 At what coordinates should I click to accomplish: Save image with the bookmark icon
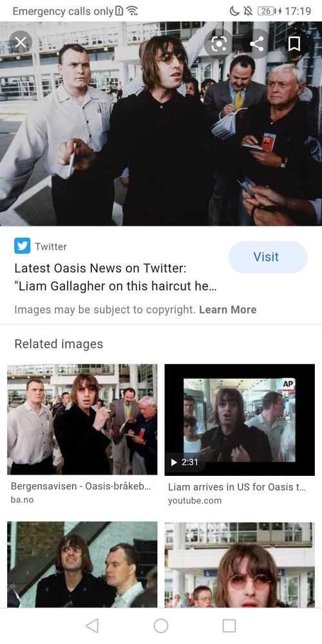point(294,44)
